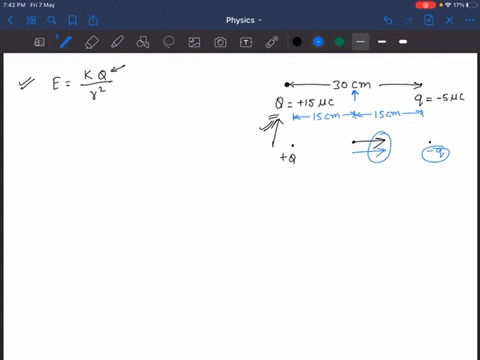
Task: Open the Physics title dropdown
Action: [x=244, y=20]
